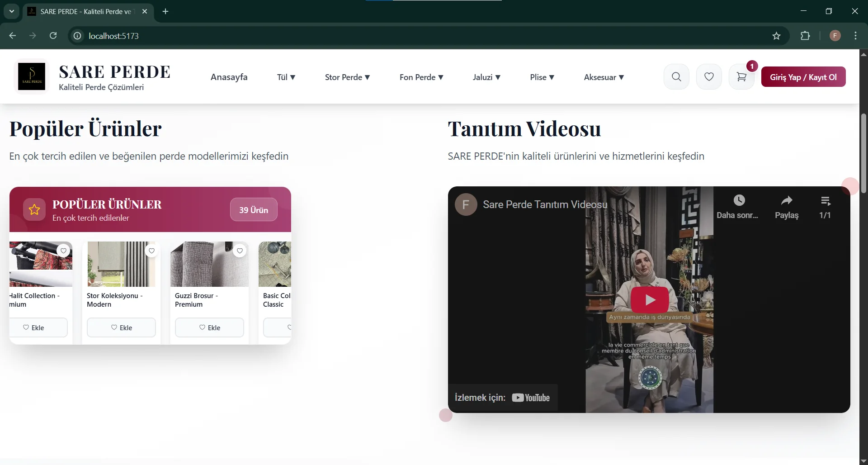Open the video playlist 1/1 icon
868x465 pixels.
826,201
